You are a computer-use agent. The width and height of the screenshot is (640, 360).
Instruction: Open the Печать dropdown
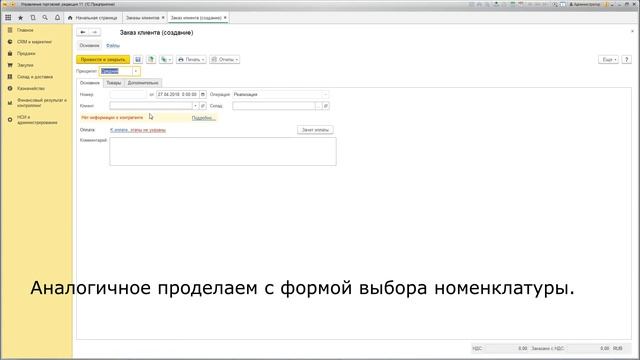(191, 60)
